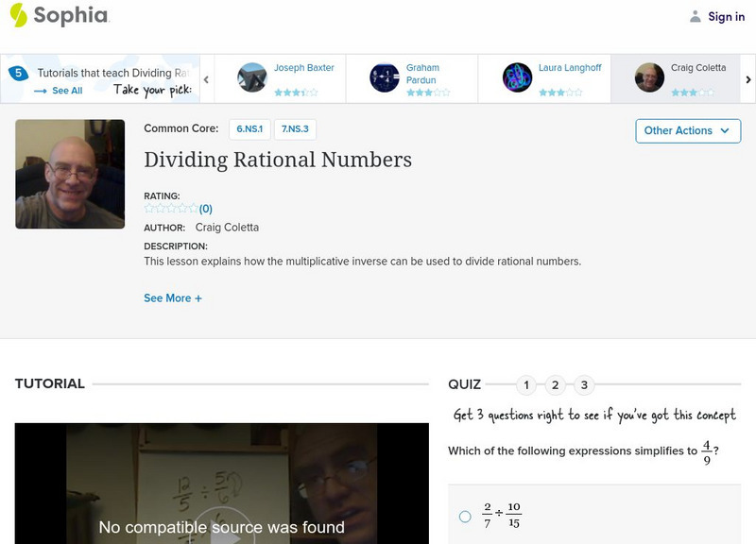Select Joseph Baxter's avatar thumbnail
This screenshot has width=756, height=544.
pos(252,77)
